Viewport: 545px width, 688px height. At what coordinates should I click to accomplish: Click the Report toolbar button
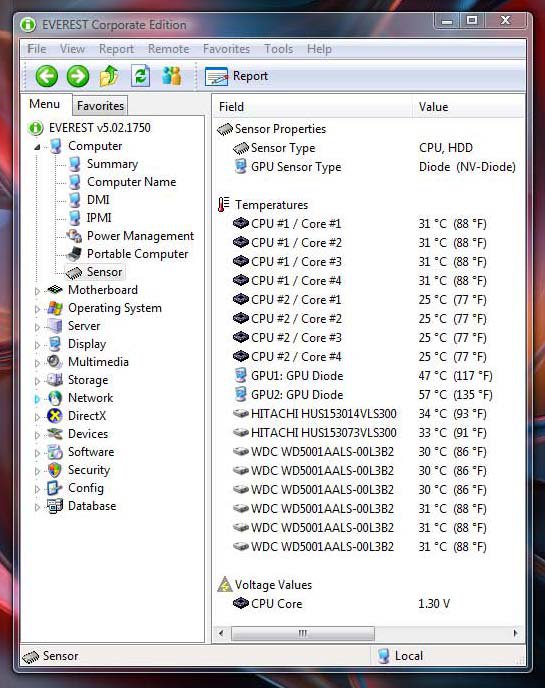pos(236,76)
